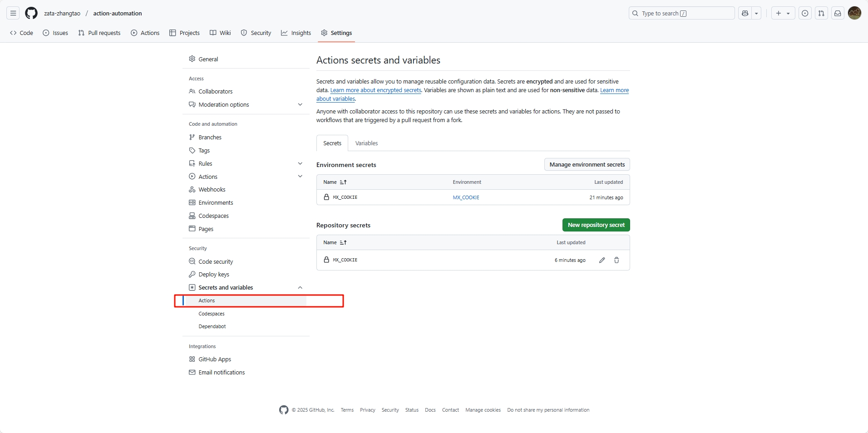Select Actions under Secrets and variables

click(246, 300)
